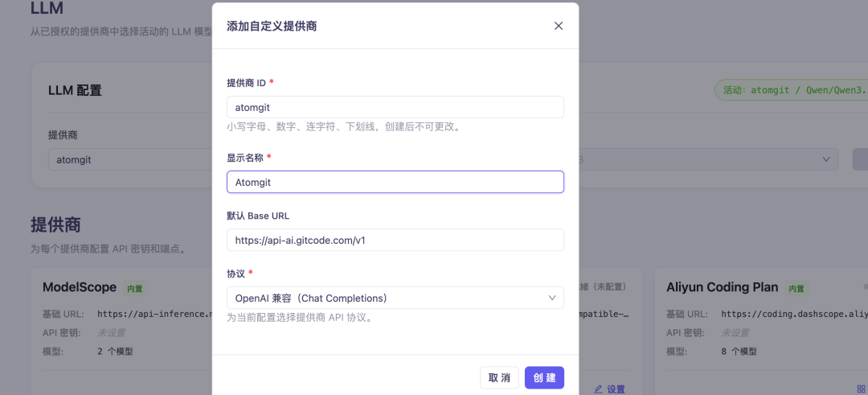Click helper text 为当前配置选择提供商 API 协议
Screen dimensions: 868x395
click(299, 318)
